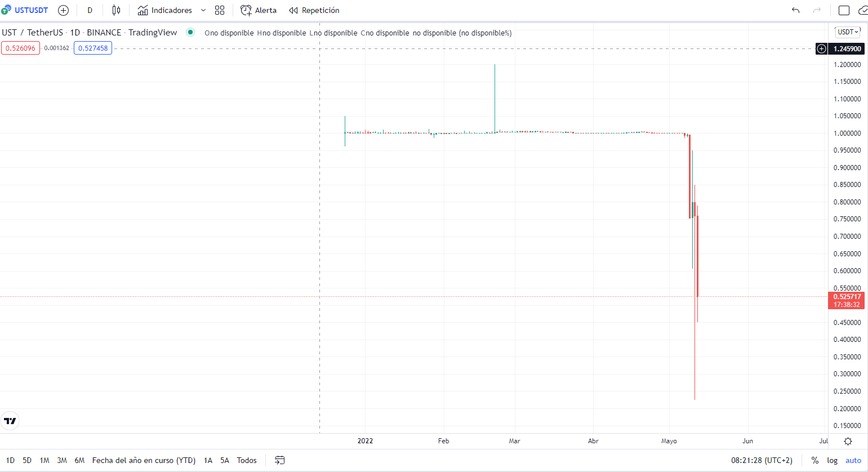Open the D timeframe interval selector

(x=90, y=10)
